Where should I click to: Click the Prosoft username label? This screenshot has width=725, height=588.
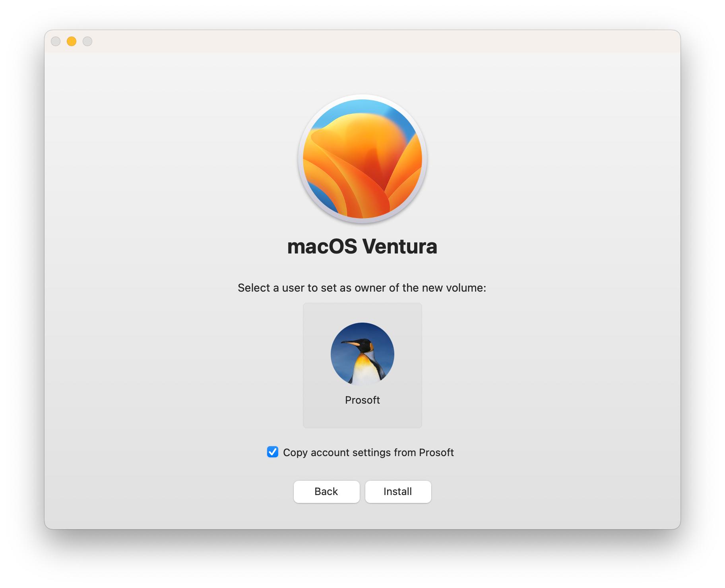[x=362, y=400]
